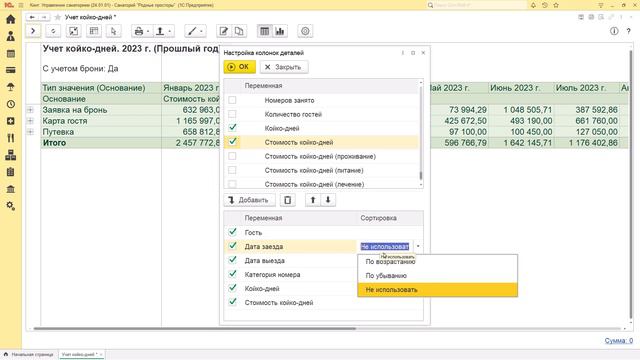Open notifications bell in title bar
The height and width of the screenshot is (360, 640).
tap(533, 5)
